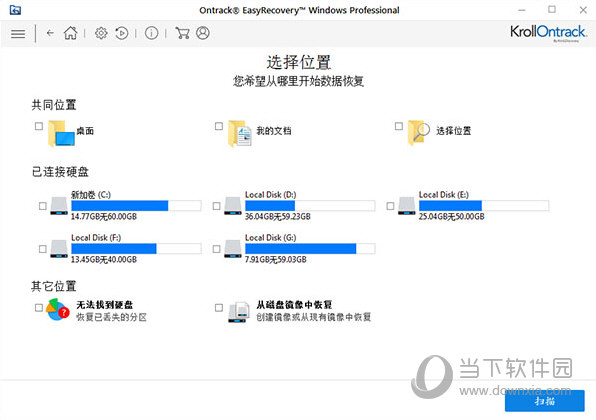
Task: Open the user account icon
Action: [203, 33]
